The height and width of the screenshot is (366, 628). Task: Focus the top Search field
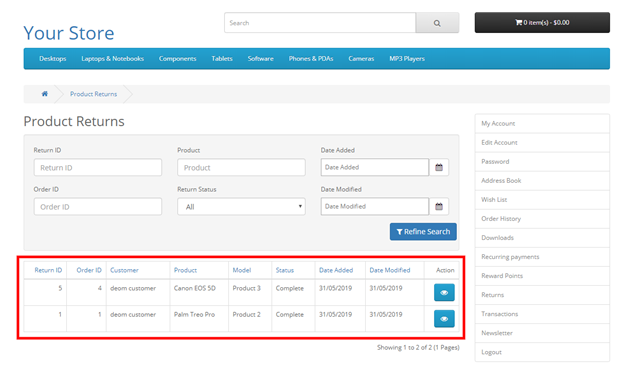pyautogui.click(x=320, y=23)
